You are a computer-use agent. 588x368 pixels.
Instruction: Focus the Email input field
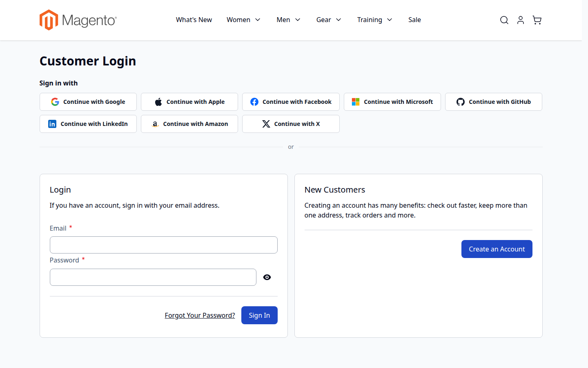tap(164, 245)
